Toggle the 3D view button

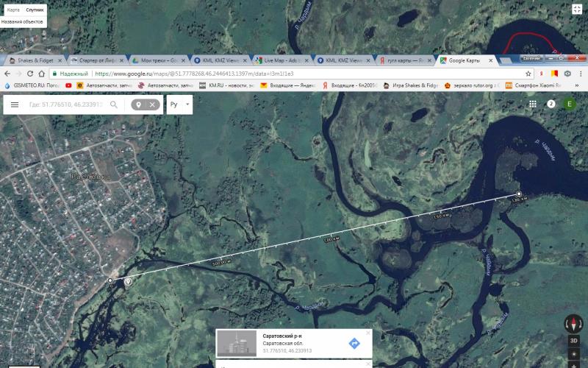(573, 342)
